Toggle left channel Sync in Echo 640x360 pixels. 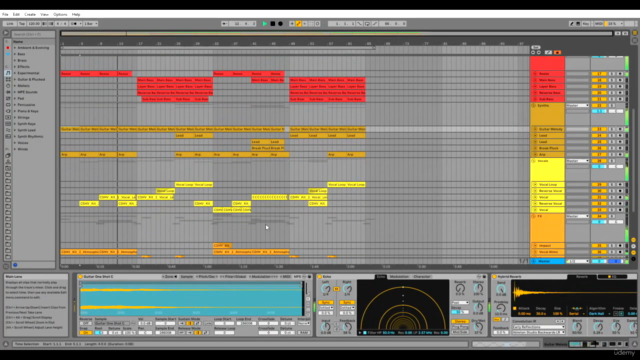point(325,302)
